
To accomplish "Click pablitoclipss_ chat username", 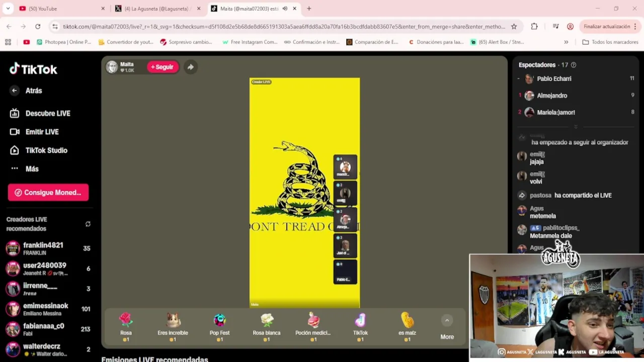I will pos(561,228).
